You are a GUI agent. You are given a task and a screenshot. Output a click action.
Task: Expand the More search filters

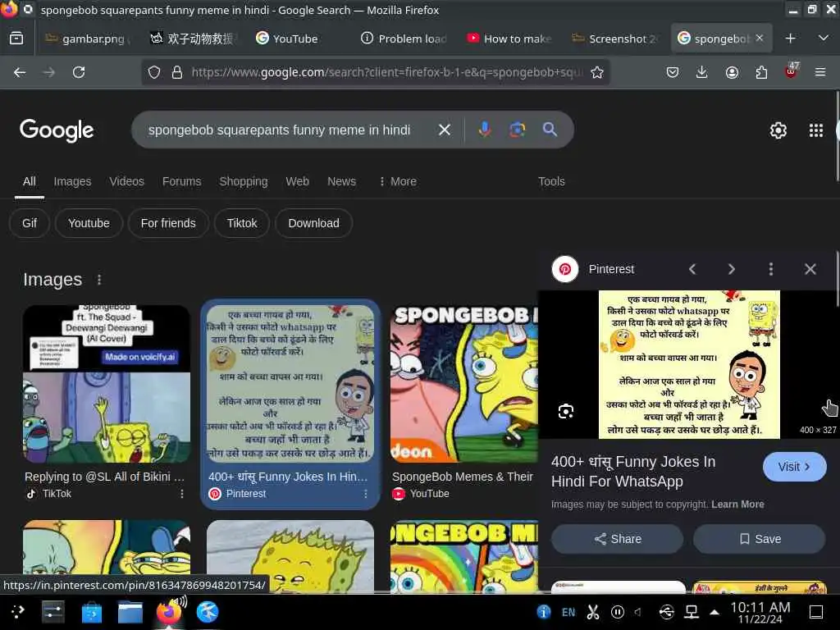pyautogui.click(x=398, y=181)
